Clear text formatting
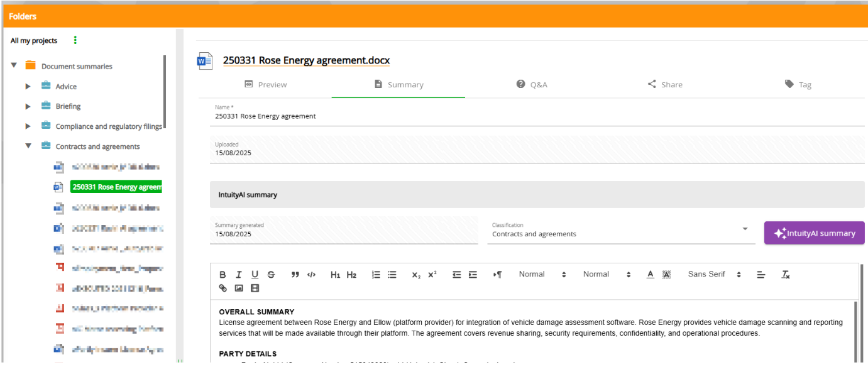Screen dimensions: 868x374 pos(786,275)
